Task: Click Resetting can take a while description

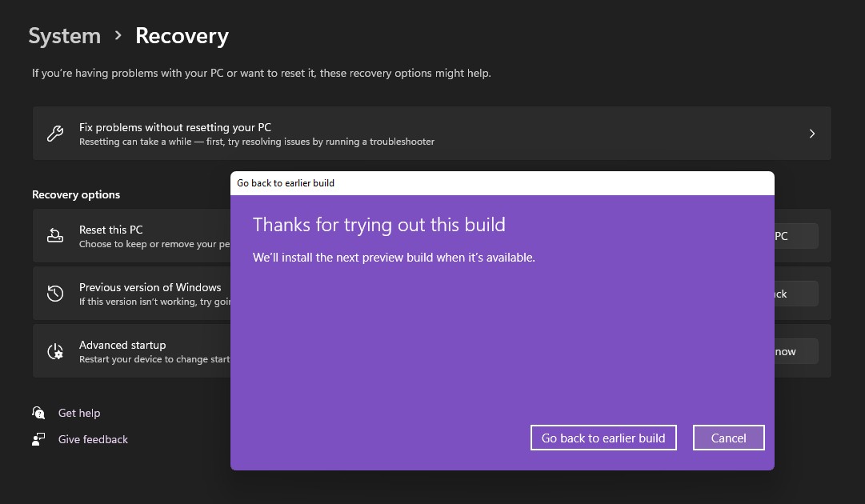Action: tap(257, 142)
